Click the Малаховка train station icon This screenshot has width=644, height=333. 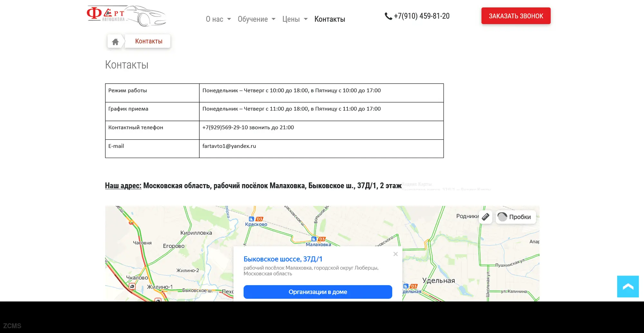coord(314,239)
